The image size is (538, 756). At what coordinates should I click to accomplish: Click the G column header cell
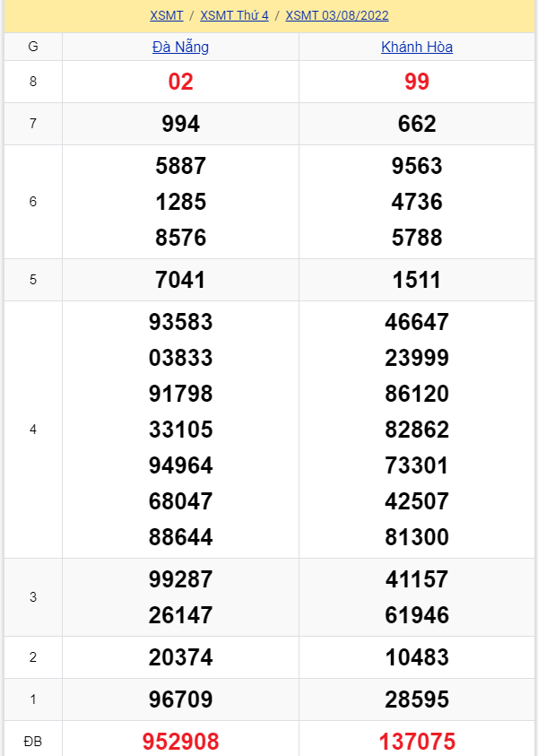click(33, 47)
